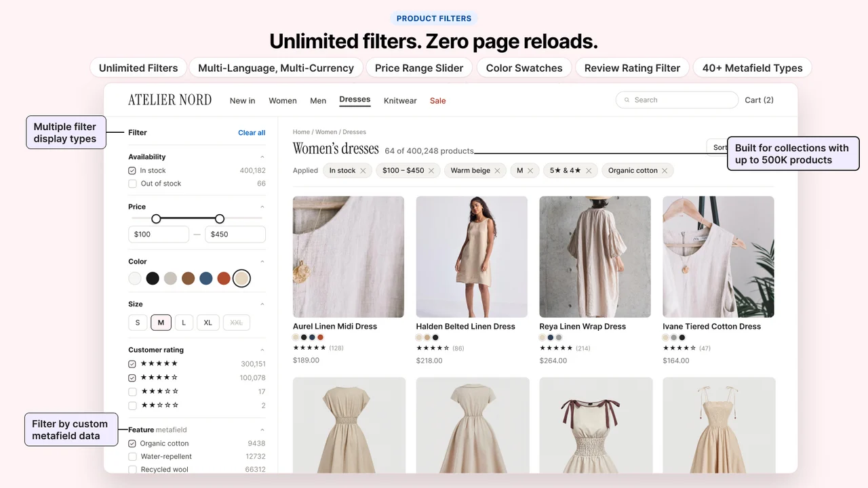Click the minimum price $100 input
Screen dimensions: 868x488
click(x=159, y=235)
